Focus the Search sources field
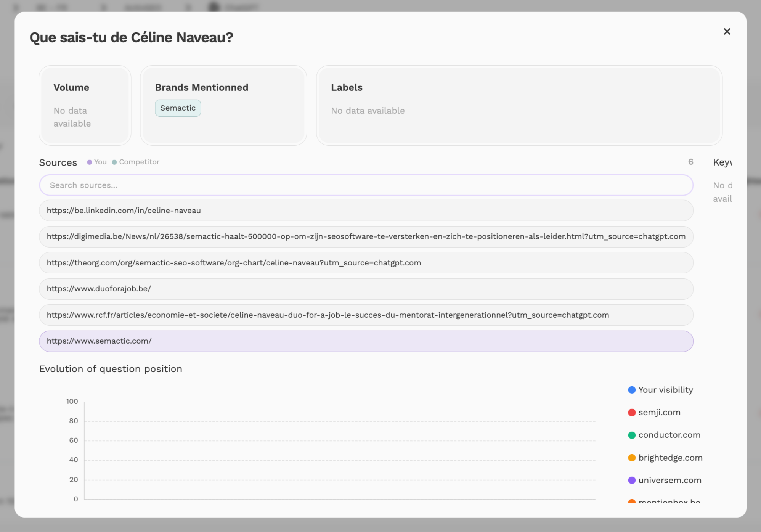761x532 pixels. pyautogui.click(x=366, y=185)
